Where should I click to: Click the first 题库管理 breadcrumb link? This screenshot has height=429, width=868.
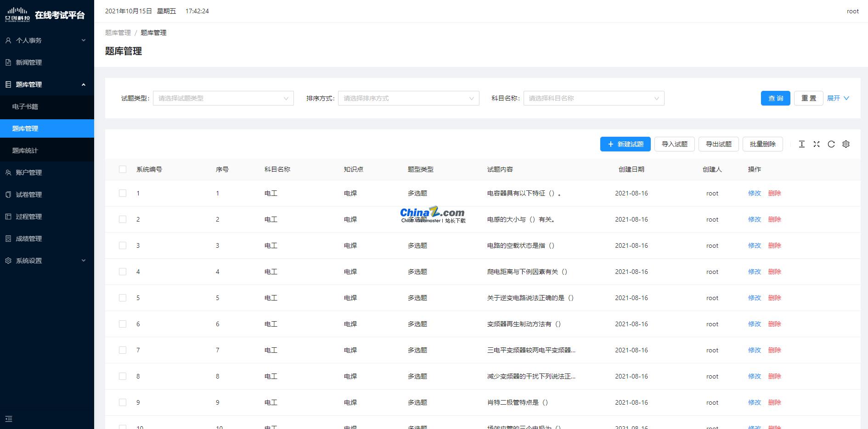118,33
